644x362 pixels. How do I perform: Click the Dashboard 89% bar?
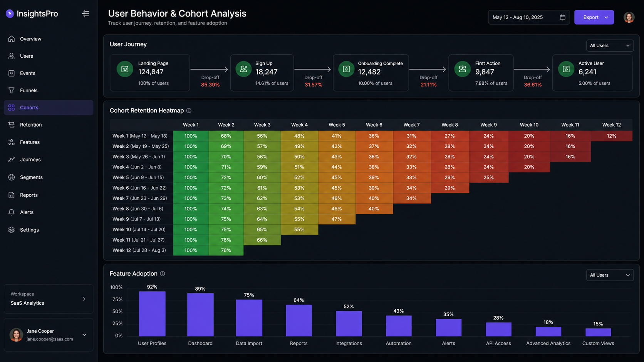click(x=200, y=315)
